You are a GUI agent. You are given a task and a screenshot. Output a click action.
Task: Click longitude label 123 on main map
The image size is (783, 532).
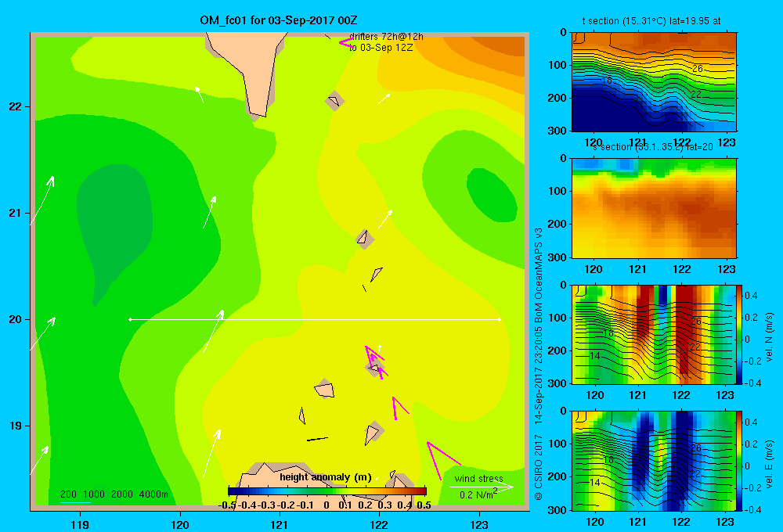click(479, 524)
